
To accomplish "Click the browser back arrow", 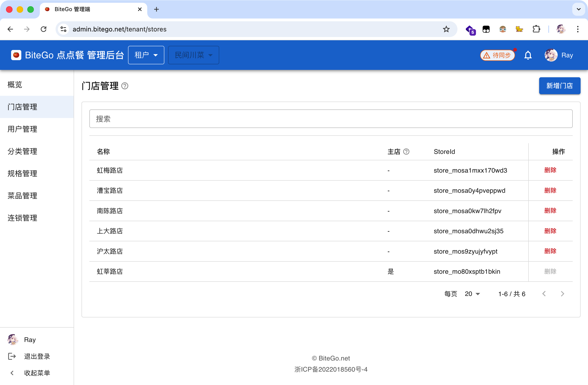I will (10, 29).
